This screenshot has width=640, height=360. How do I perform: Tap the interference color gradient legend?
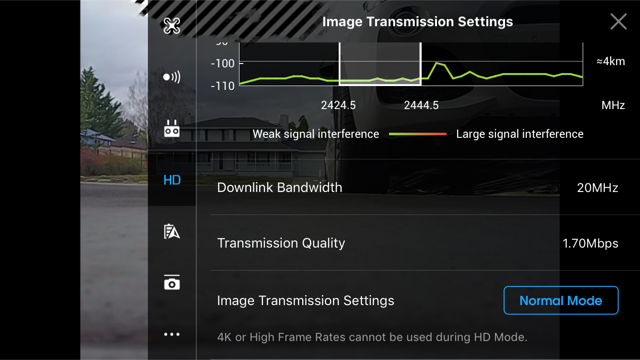point(418,134)
